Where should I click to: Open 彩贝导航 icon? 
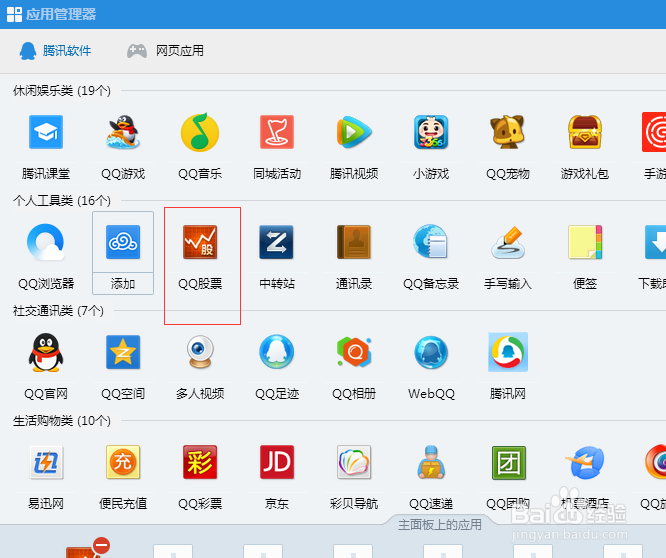354,462
